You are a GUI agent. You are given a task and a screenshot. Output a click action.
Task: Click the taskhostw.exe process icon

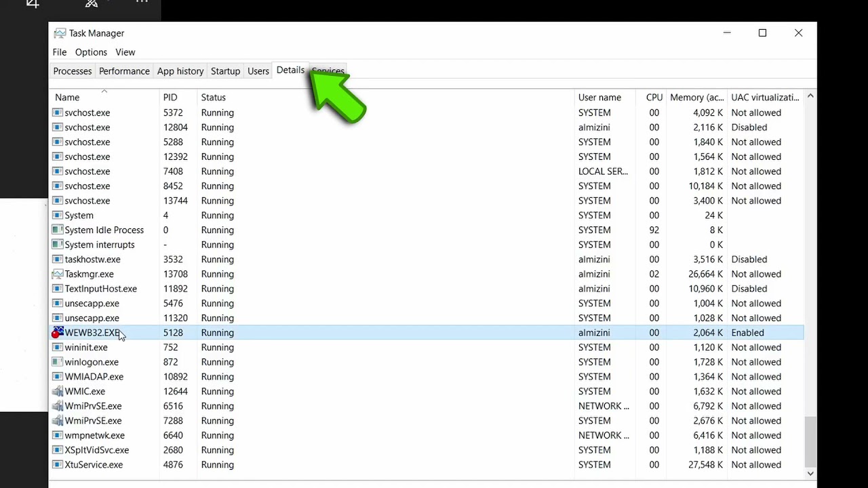coord(58,260)
